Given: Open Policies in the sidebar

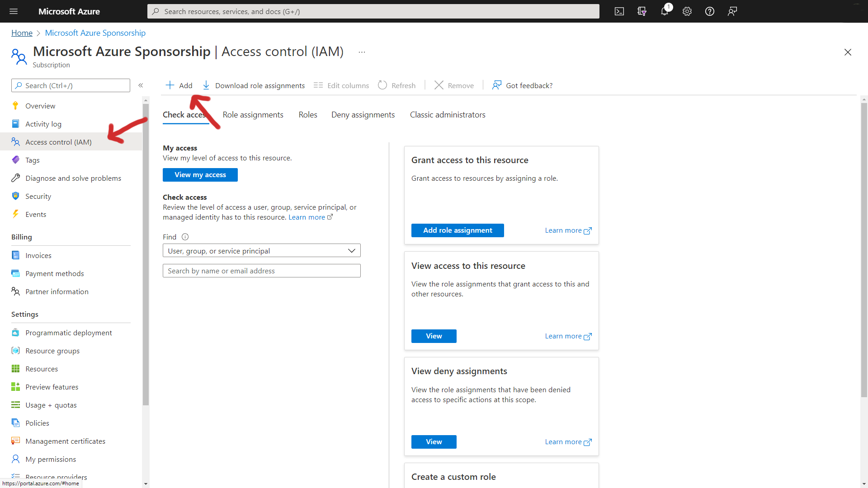Looking at the screenshot, I should (71, 423).
